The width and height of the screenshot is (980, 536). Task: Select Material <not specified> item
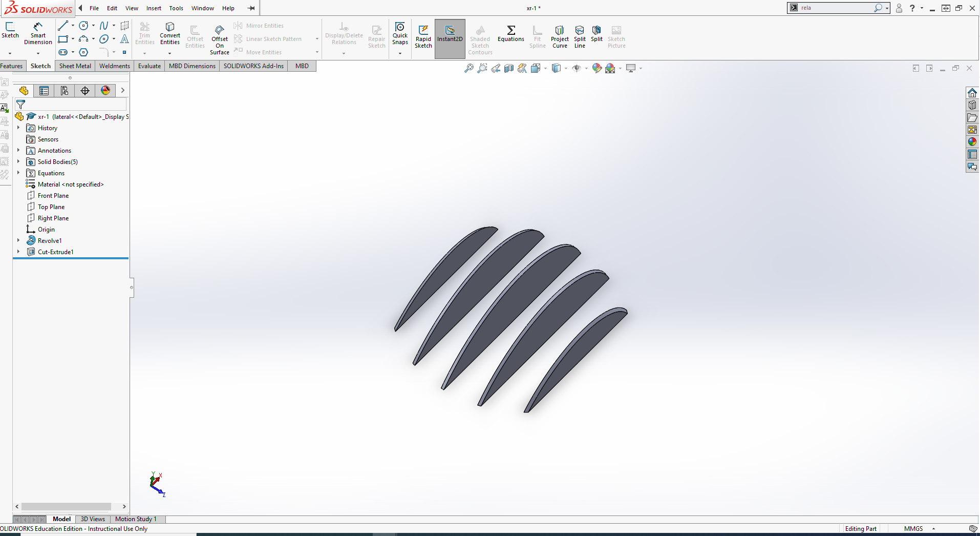pyautogui.click(x=70, y=184)
